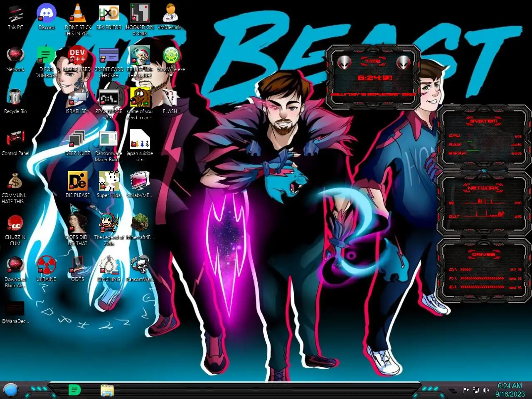
Task: Click the IN traffic graph in NETWORK gadget
Action: point(485,202)
